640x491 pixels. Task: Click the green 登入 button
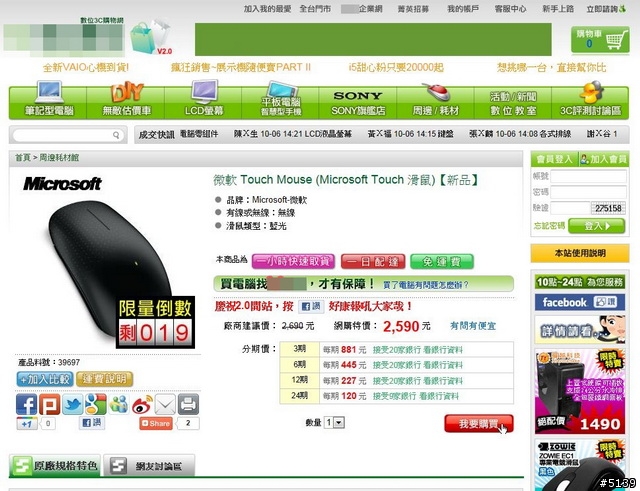click(596, 226)
